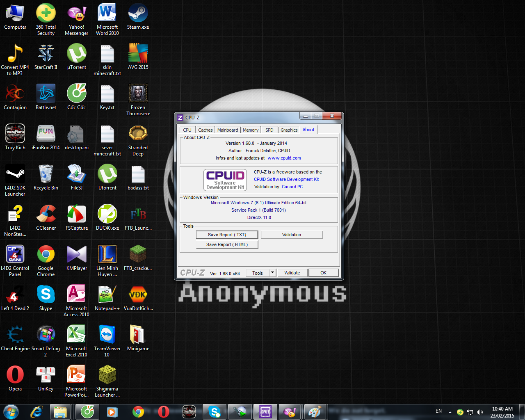Switch to the Skype taskbar button
Screen dimensions: 525x420
coord(215,411)
